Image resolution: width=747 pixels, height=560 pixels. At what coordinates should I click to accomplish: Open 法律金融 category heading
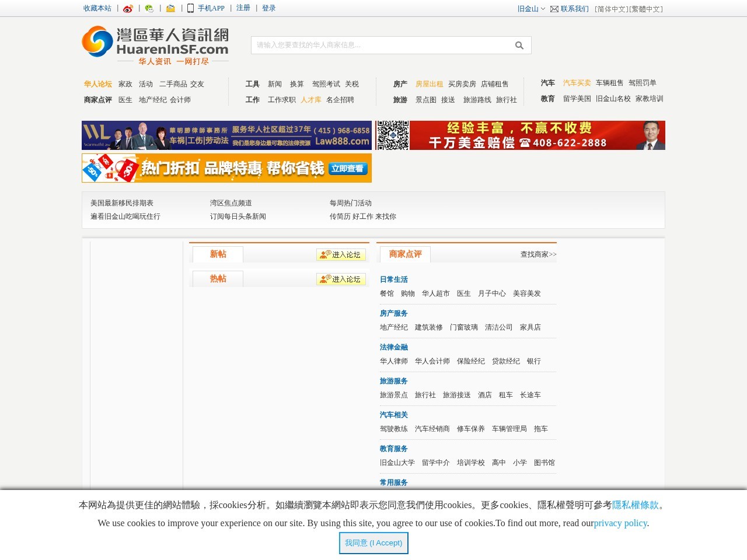pyautogui.click(x=394, y=347)
